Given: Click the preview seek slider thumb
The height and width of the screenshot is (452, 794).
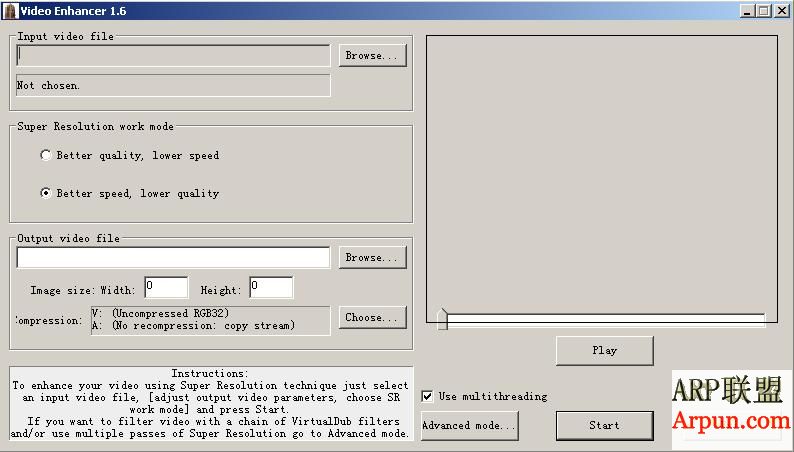Looking at the screenshot, I should click(443, 319).
